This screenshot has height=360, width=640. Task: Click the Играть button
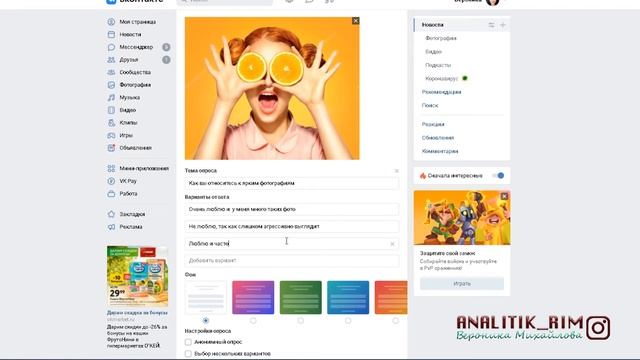(462, 284)
